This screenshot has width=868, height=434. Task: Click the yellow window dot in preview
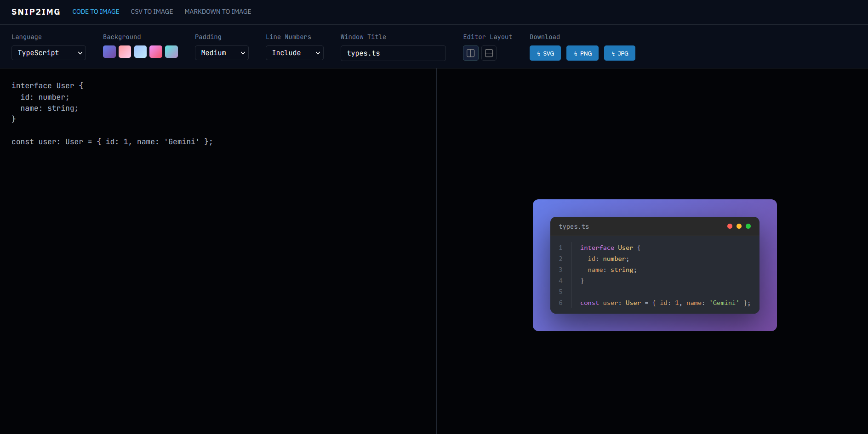coord(739,226)
